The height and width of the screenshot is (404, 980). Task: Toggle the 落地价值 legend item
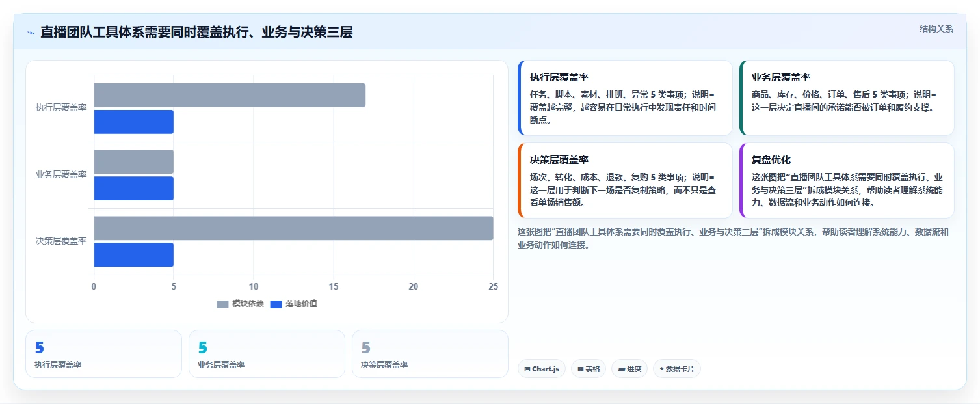click(293, 304)
